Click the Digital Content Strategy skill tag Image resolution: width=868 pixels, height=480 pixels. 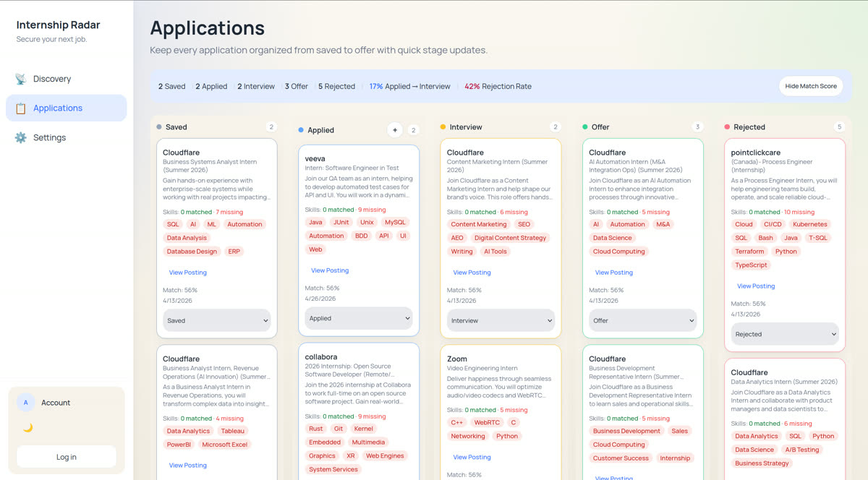(511, 238)
